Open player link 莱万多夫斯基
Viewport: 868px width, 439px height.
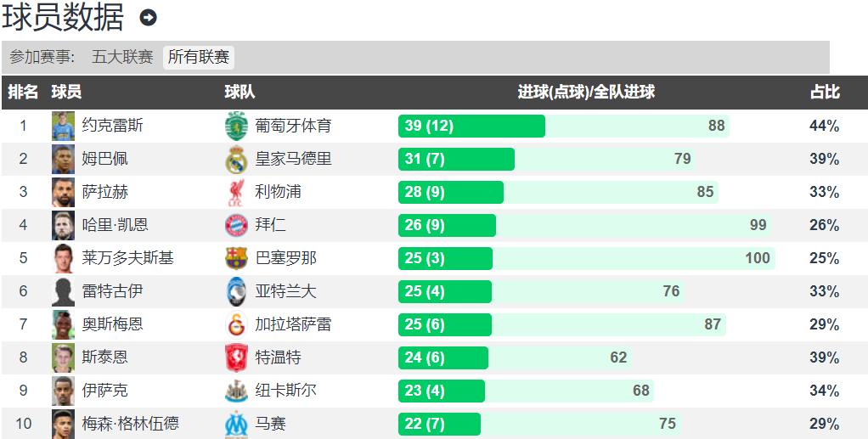point(128,258)
